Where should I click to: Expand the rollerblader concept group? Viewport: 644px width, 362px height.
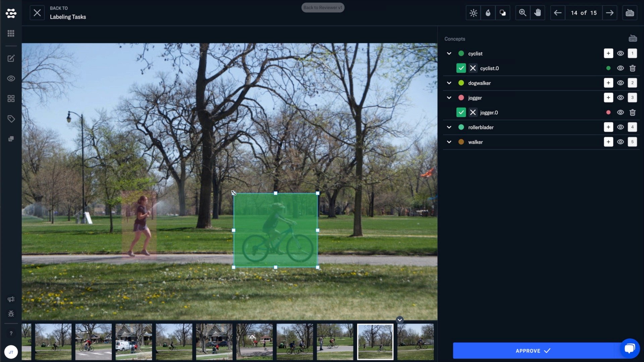coord(449,127)
